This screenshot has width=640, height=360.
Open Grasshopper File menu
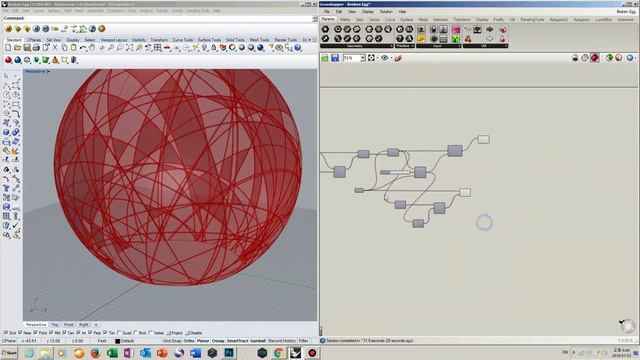327,12
